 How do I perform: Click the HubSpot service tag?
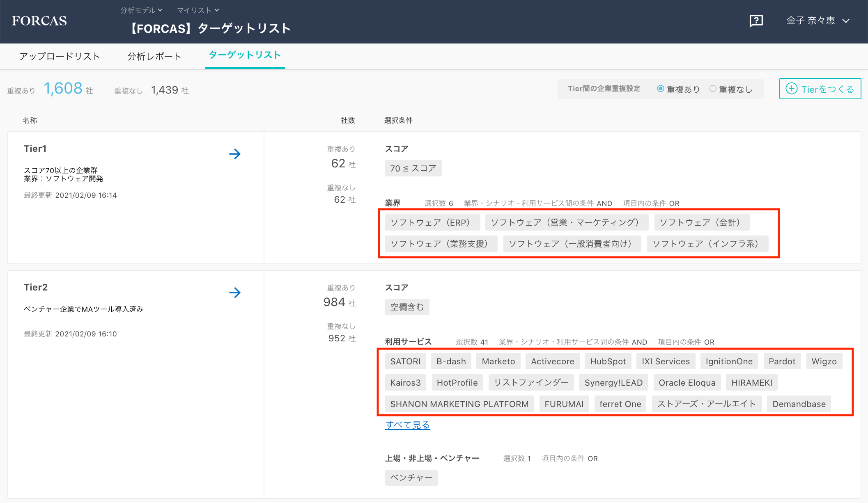[x=608, y=361]
